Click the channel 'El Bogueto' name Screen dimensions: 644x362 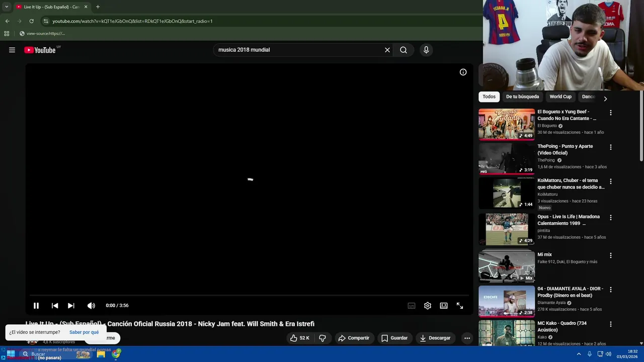[547, 126]
